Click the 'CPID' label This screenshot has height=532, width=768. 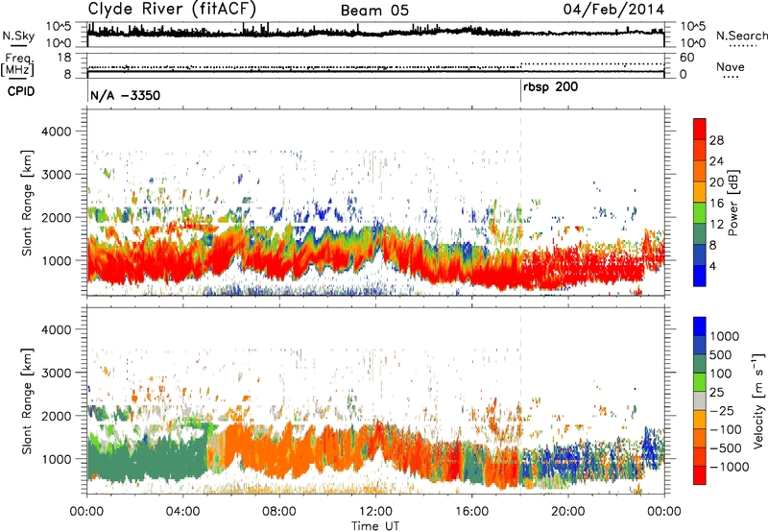[x=21, y=91]
